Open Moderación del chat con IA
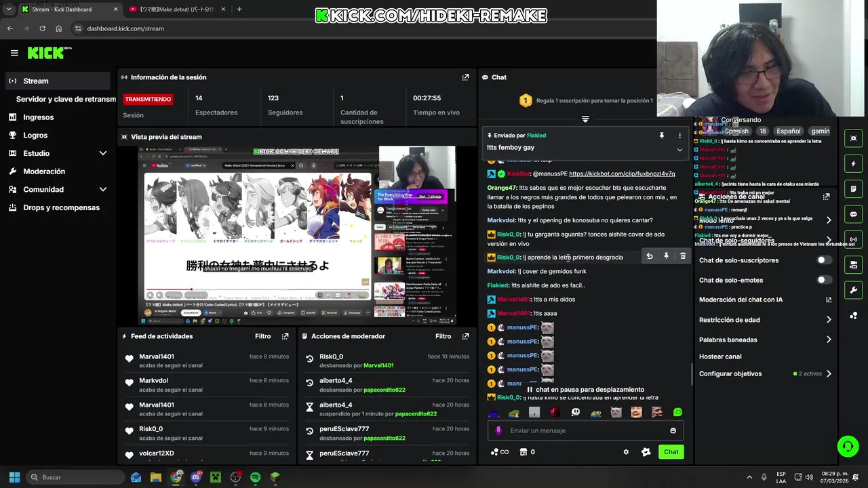 pos(765,300)
